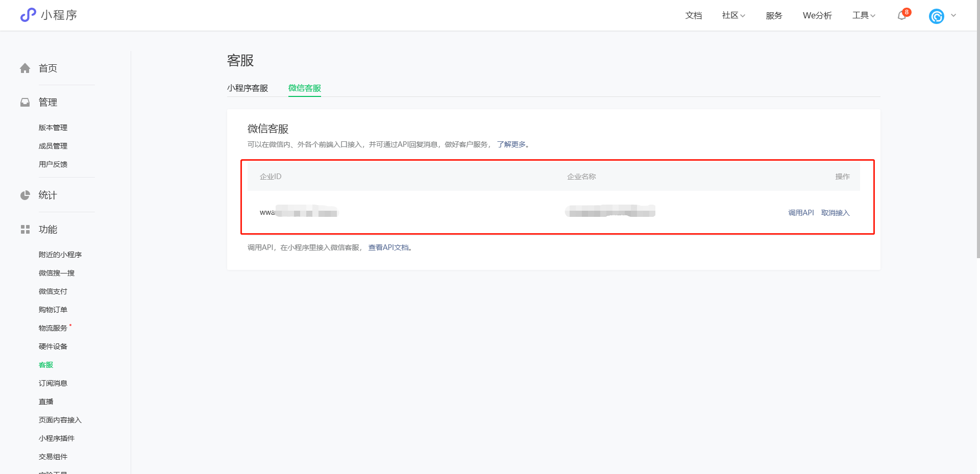The height and width of the screenshot is (474, 980).
Task: Click the pie chart icon beside 统计
Action: 25,195
